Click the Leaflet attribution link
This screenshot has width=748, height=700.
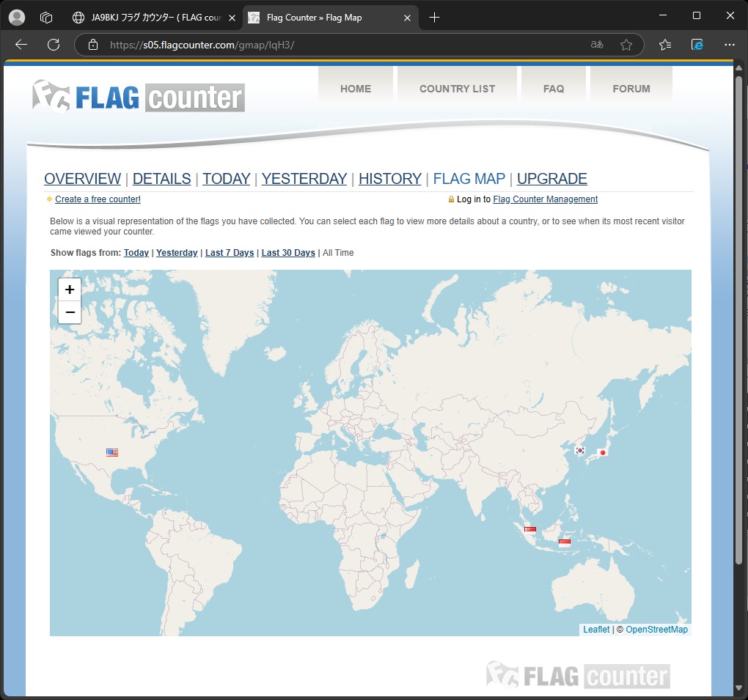point(596,630)
